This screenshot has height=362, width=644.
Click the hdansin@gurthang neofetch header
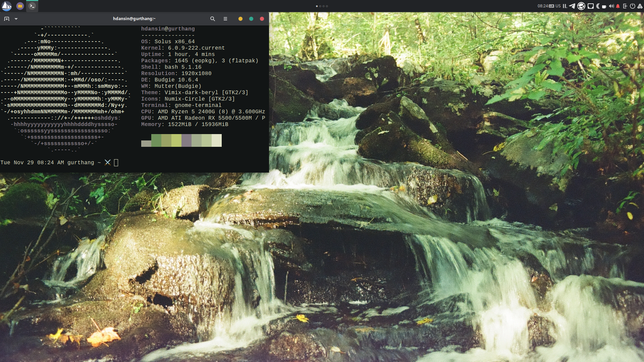(x=168, y=29)
